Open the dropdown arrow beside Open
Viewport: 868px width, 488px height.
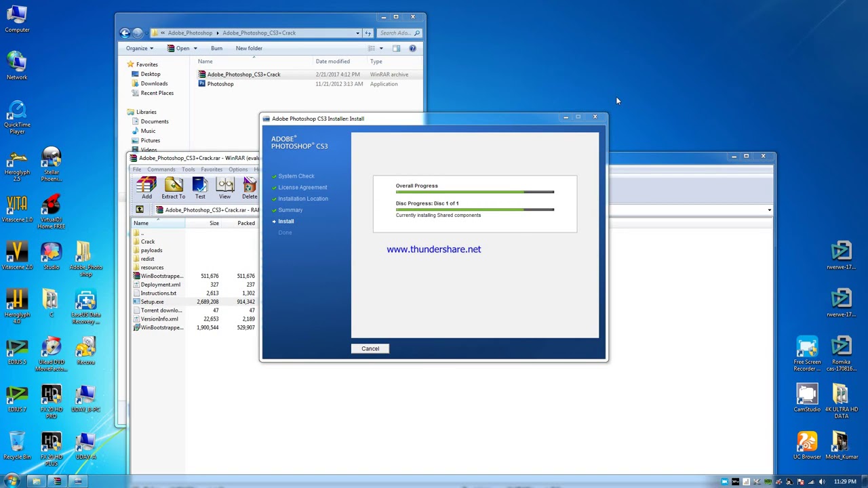click(195, 48)
